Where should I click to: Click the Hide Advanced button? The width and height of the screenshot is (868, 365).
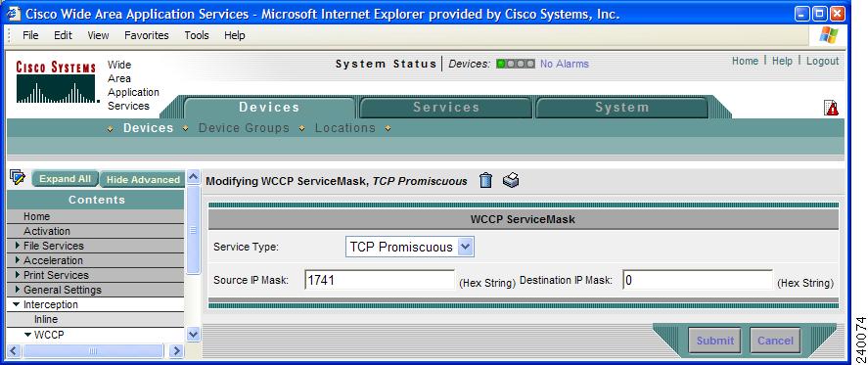143,179
